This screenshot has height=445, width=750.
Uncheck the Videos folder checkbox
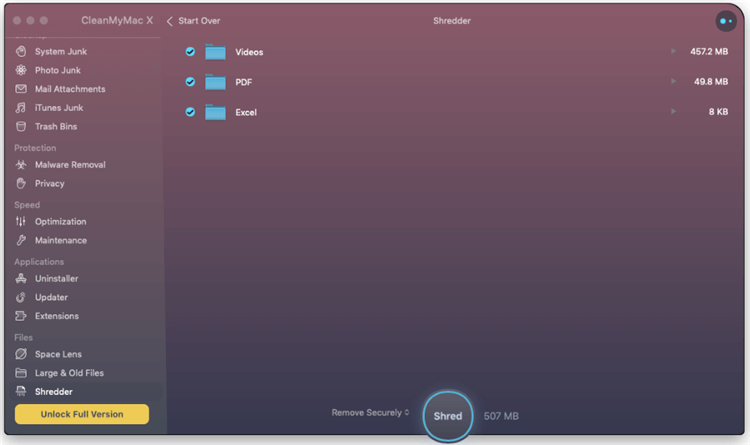coord(190,52)
